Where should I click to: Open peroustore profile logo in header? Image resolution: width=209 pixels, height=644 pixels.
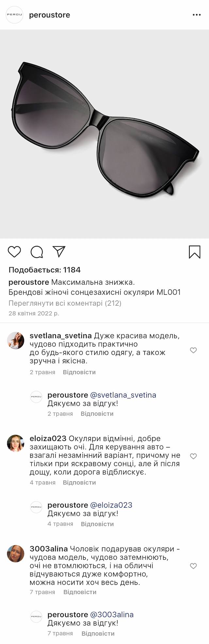pos(15,15)
